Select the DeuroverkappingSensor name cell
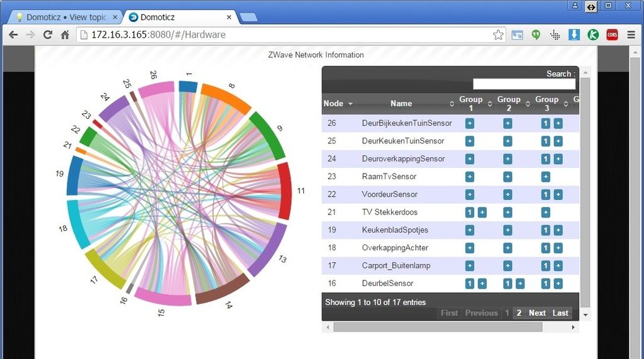 pos(403,159)
